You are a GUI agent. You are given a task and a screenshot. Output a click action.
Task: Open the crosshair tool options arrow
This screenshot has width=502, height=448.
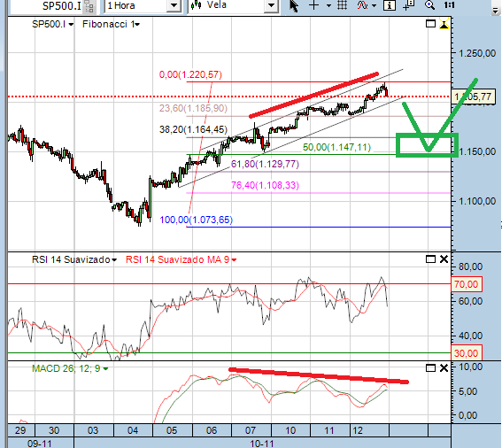click(x=328, y=6)
